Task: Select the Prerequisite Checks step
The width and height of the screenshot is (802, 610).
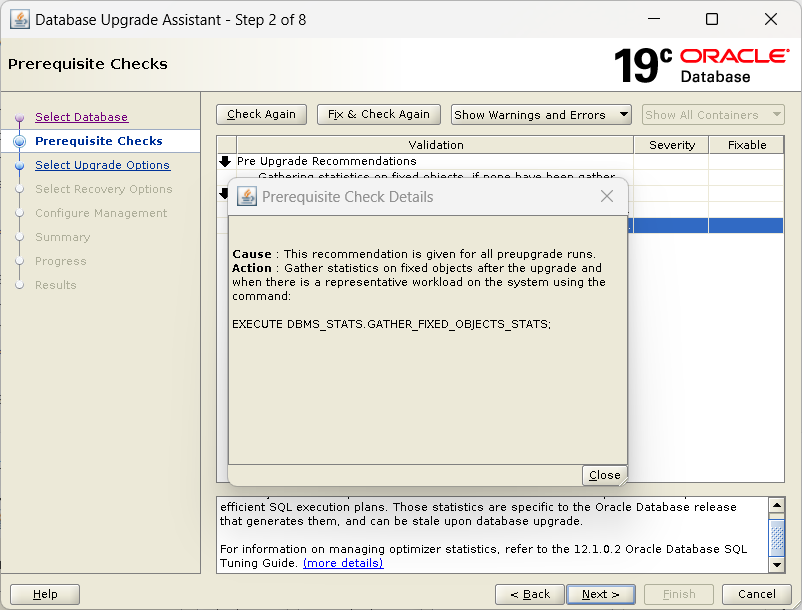Action: (99, 141)
